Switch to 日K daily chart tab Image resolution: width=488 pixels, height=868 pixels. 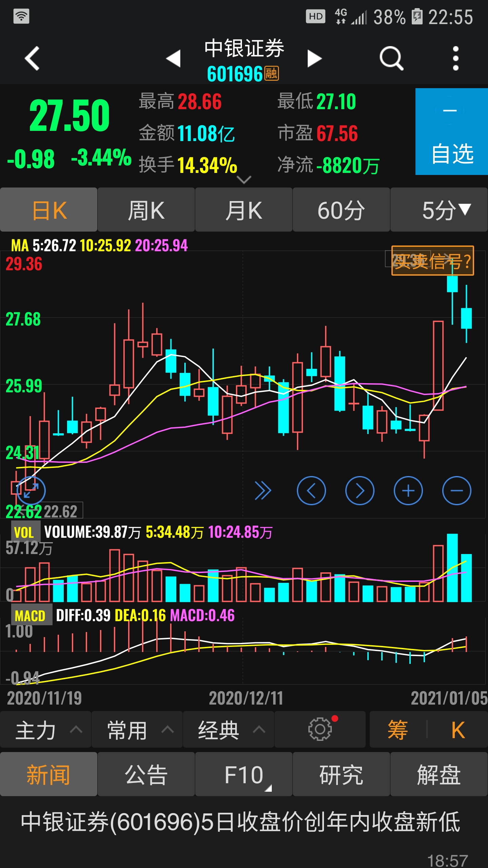click(x=49, y=210)
